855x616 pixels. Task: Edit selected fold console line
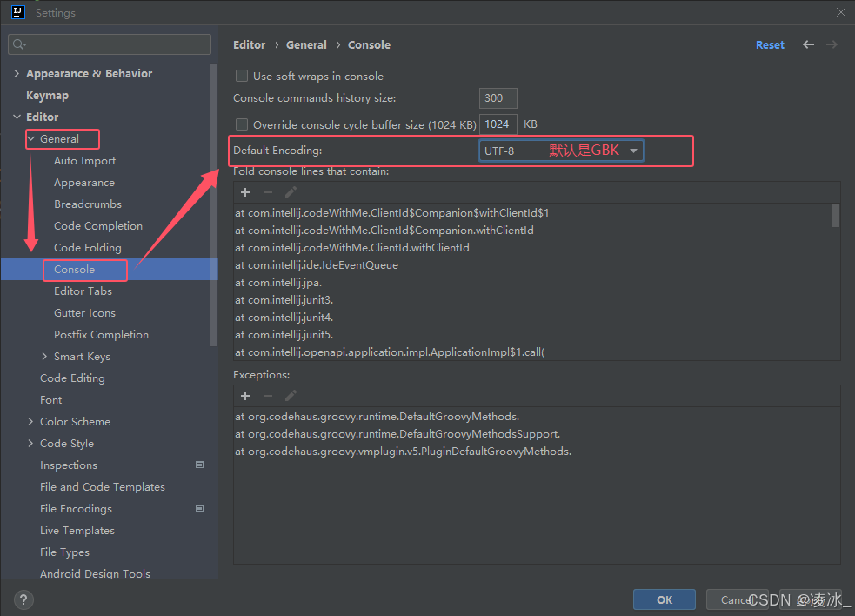(x=291, y=192)
